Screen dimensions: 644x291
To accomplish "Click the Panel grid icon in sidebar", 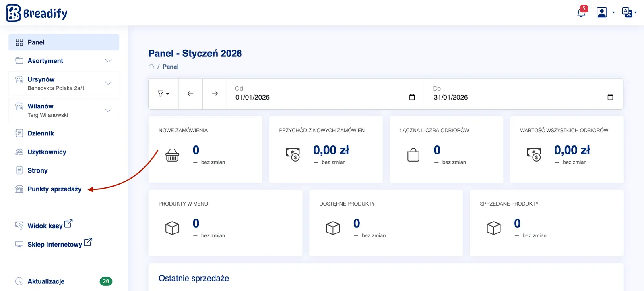I will tap(19, 42).
